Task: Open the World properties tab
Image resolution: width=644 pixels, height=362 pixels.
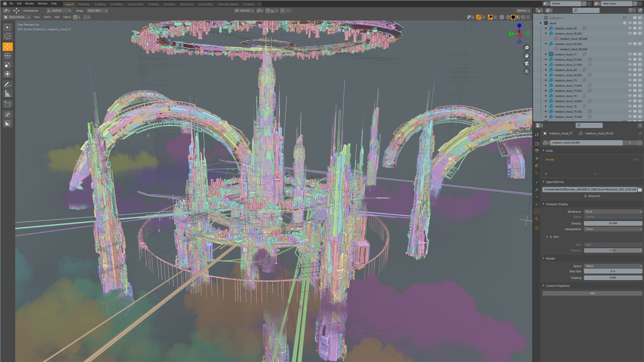Action: click(x=537, y=173)
